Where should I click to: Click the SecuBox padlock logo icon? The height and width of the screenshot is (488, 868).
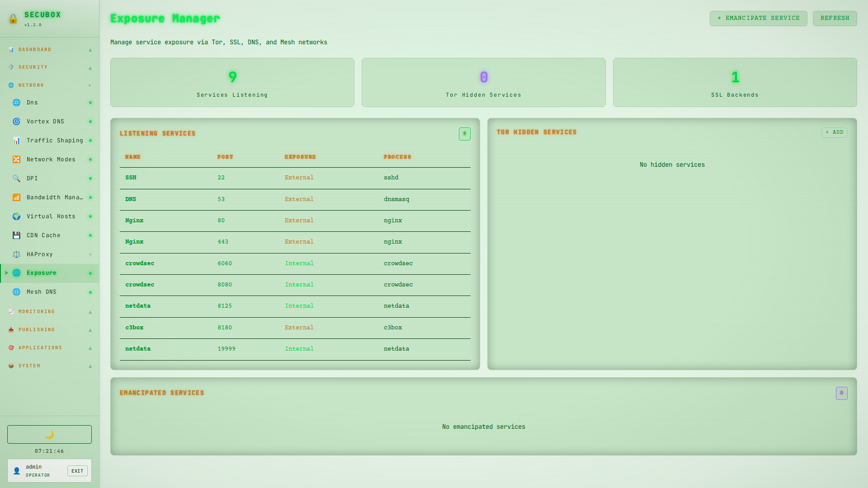point(13,19)
